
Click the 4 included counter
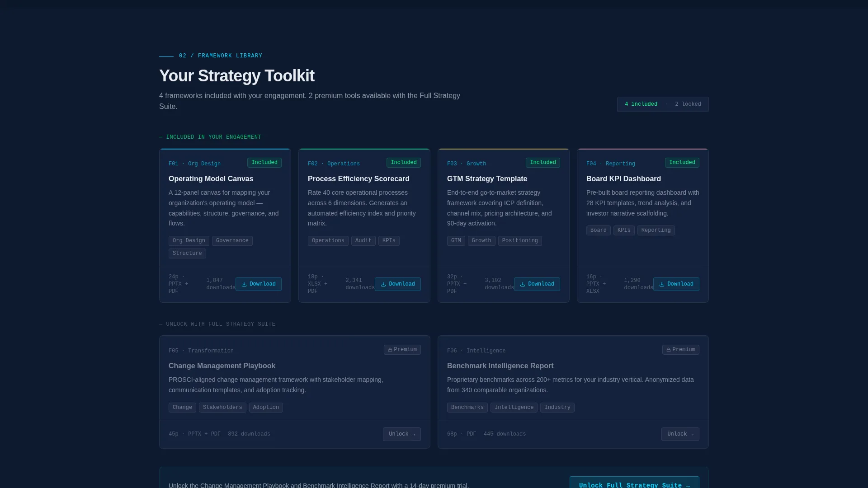[x=641, y=104]
